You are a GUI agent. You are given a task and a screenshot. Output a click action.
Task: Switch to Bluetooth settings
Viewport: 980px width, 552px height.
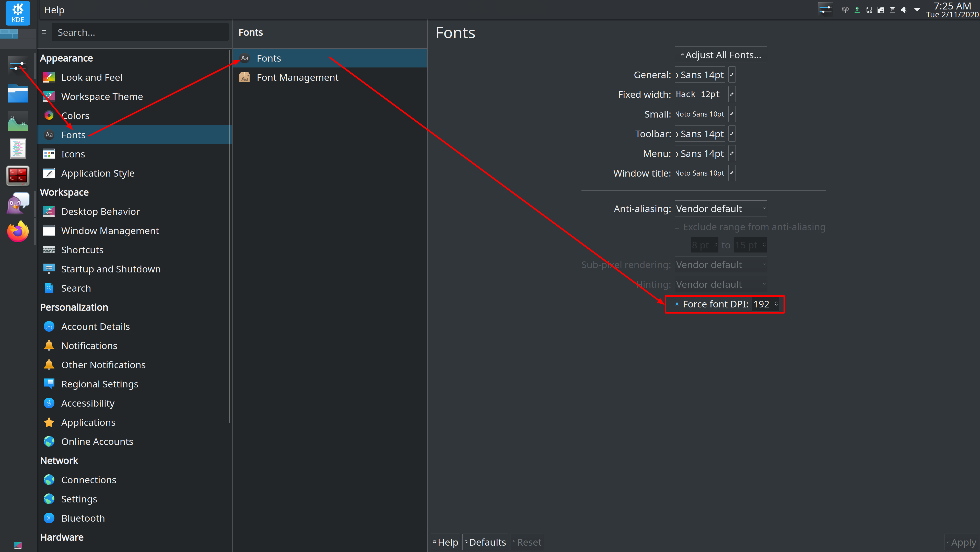83,518
